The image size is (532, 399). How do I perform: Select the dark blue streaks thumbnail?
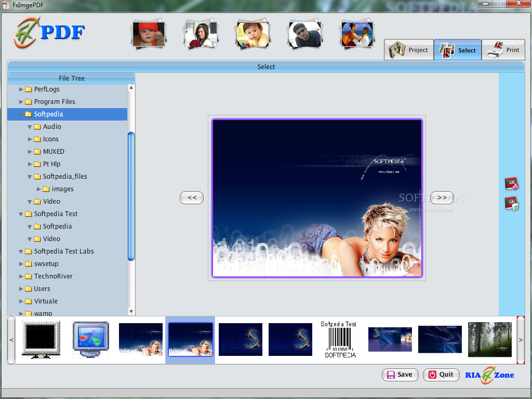(440, 340)
